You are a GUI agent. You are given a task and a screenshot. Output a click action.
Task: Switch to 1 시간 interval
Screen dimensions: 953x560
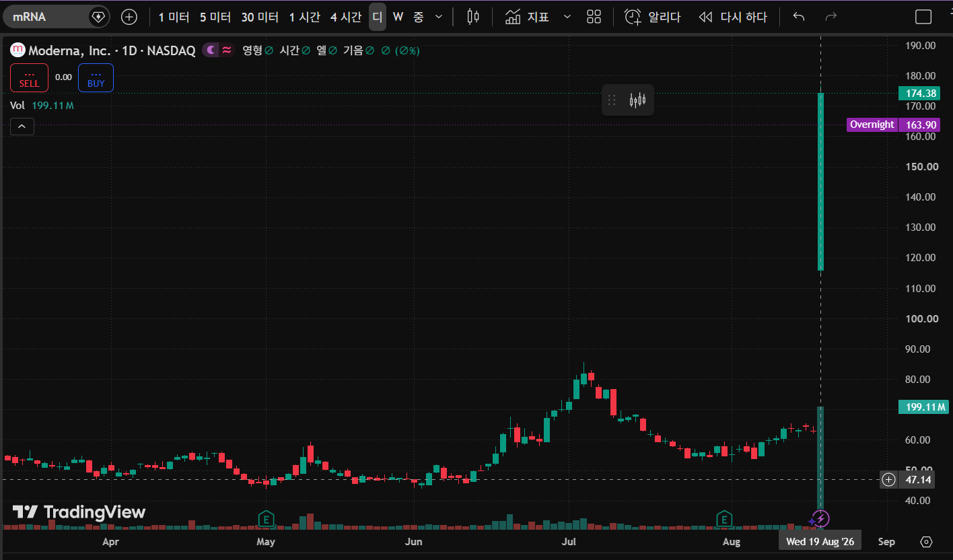(305, 17)
